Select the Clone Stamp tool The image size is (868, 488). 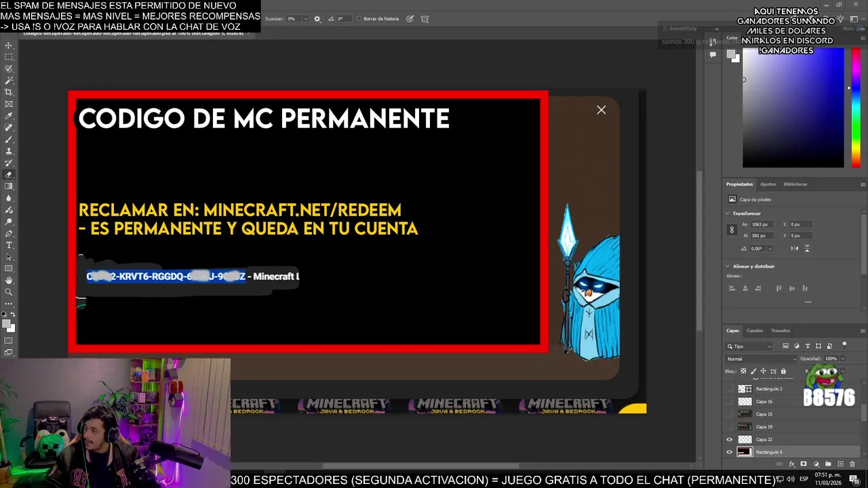[9, 150]
